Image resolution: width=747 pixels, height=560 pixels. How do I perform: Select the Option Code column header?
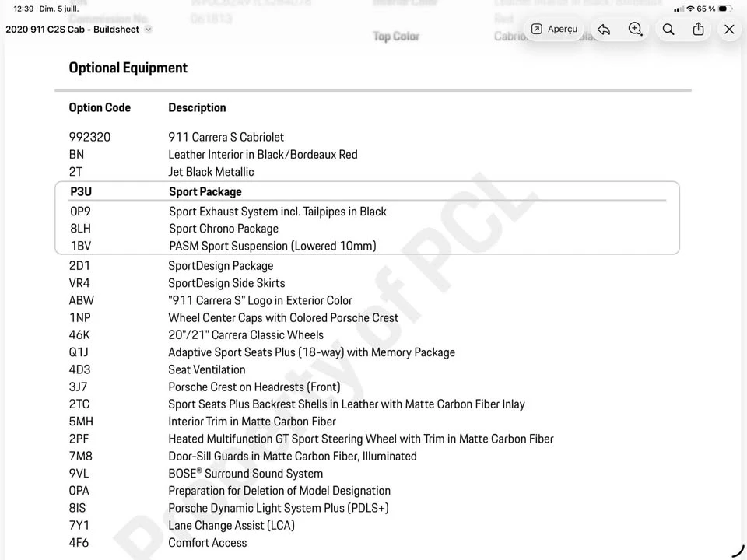(x=100, y=107)
